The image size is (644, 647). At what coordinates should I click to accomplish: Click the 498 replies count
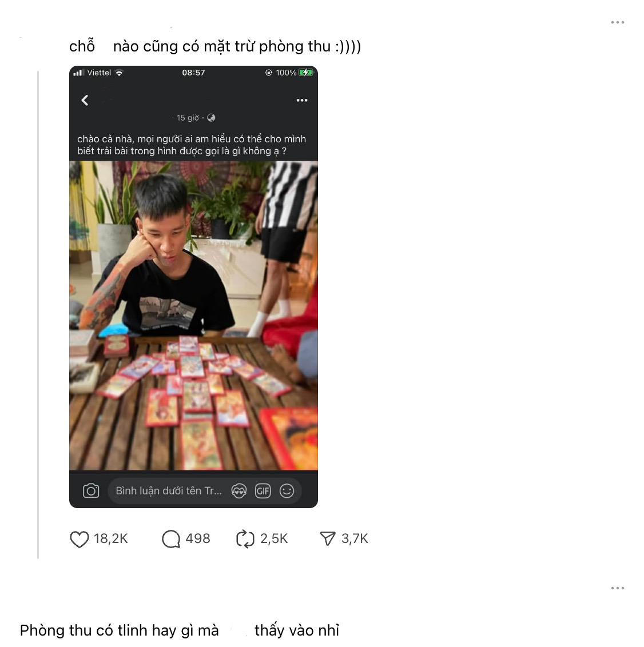tap(198, 538)
